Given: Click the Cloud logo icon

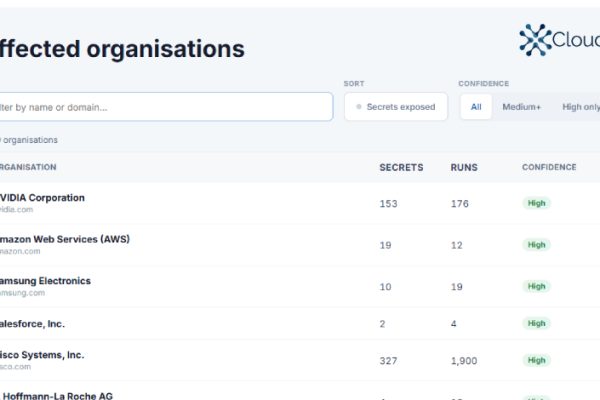Looking at the screenshot, I should tap(535, 40).
